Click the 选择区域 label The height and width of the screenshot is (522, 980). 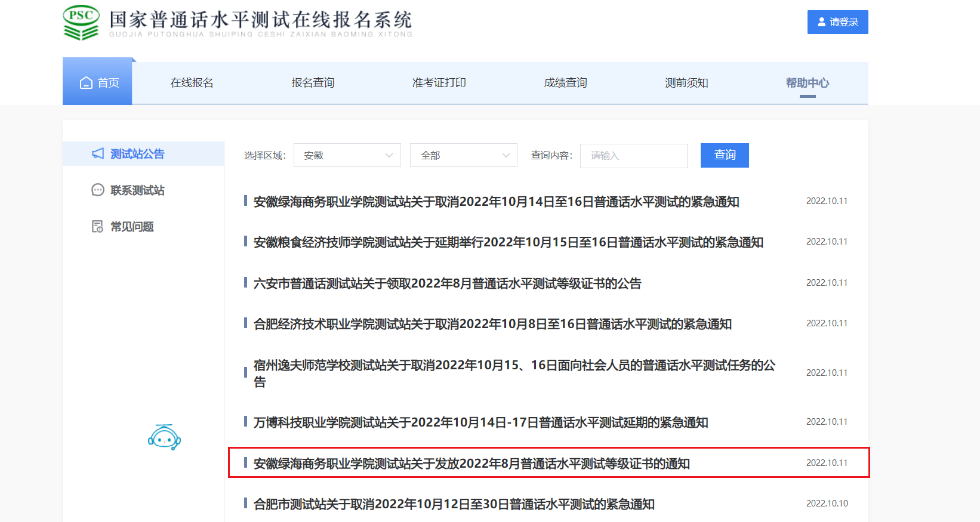[265, 156]
